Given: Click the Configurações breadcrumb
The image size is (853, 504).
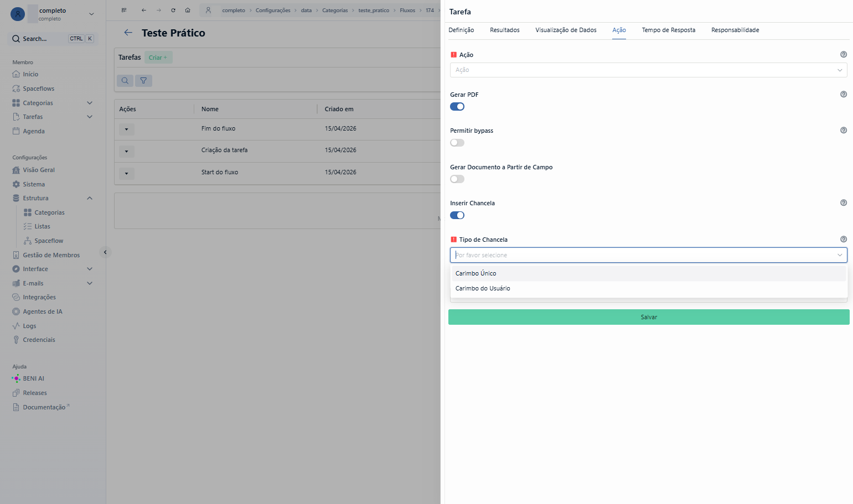Looking at the screenshot, I should [x=273, y=11].
